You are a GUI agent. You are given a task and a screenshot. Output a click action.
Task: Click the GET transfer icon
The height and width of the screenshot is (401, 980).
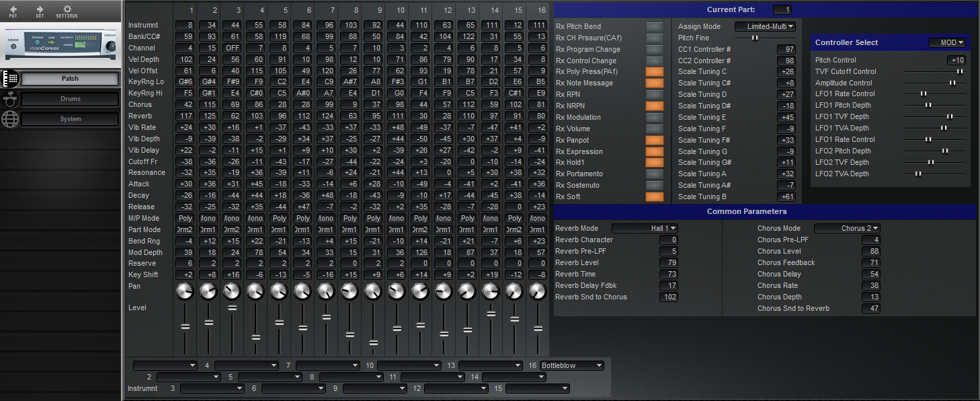42,9
